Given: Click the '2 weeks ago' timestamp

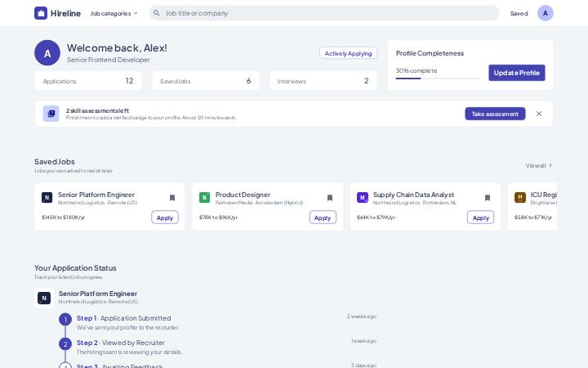Looking at the screenshot, I should (362, 316).
